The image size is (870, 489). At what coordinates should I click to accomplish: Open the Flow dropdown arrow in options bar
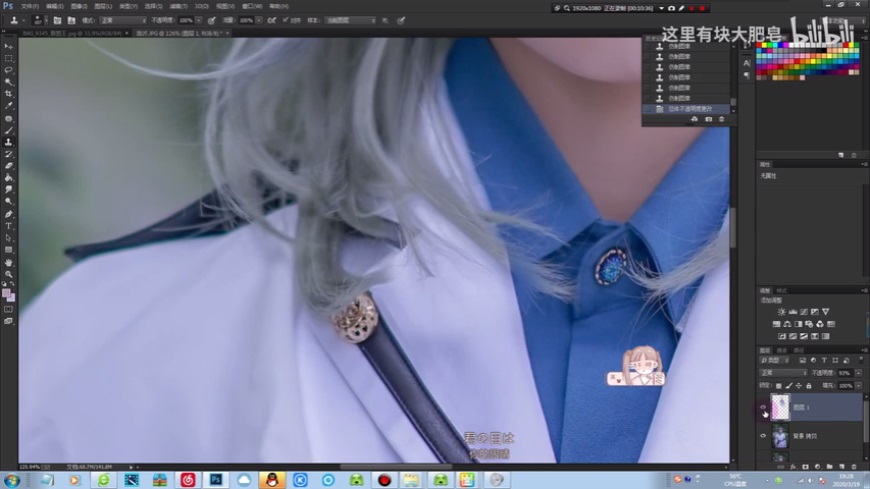[x=259, y=21]
